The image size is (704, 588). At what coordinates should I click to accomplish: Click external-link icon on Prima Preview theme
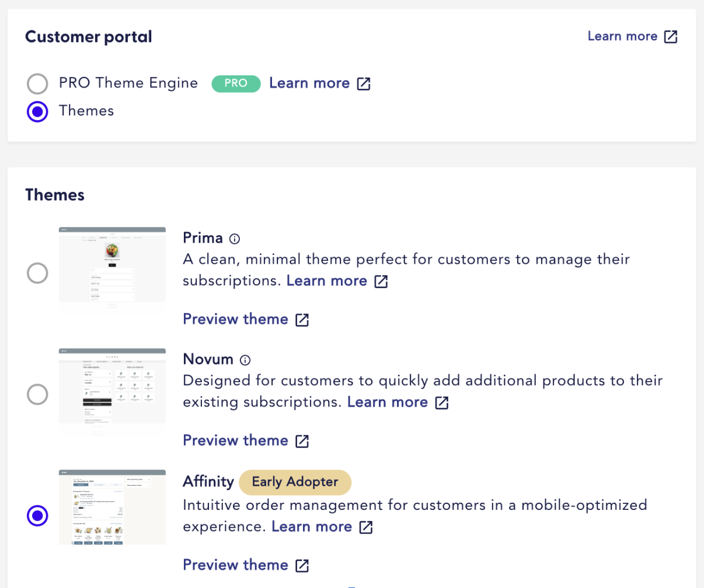(x=302, y=320)
